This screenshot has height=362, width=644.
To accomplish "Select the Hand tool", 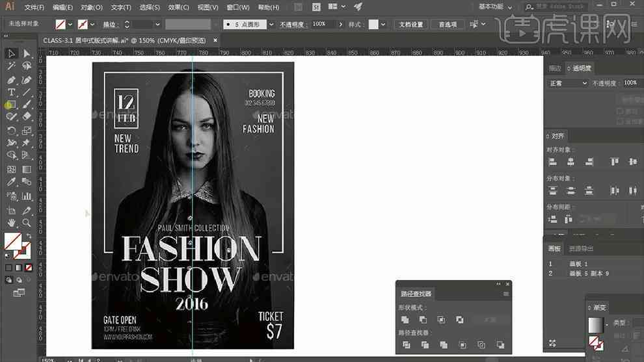I will [11, 223].
